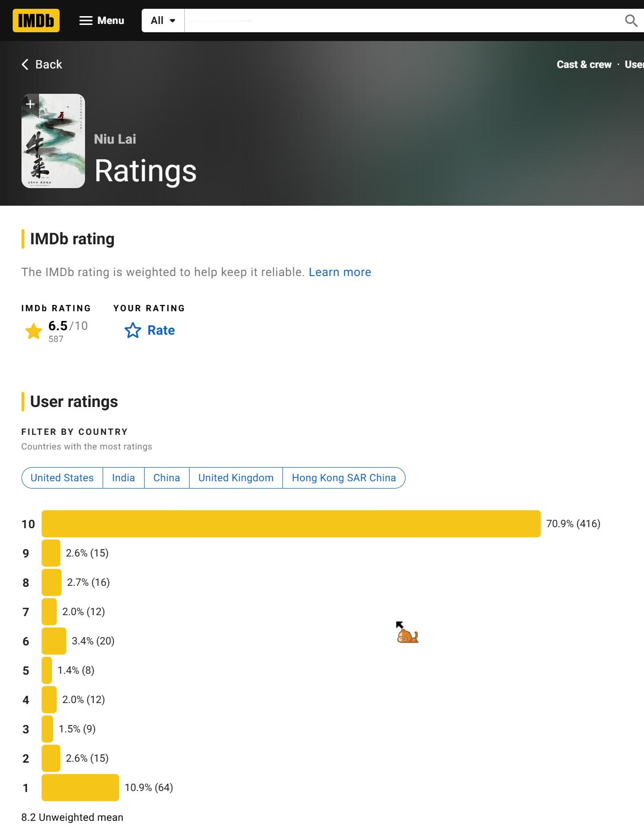
Task: Expand the All search category dropdown
Action: point(163,21)
